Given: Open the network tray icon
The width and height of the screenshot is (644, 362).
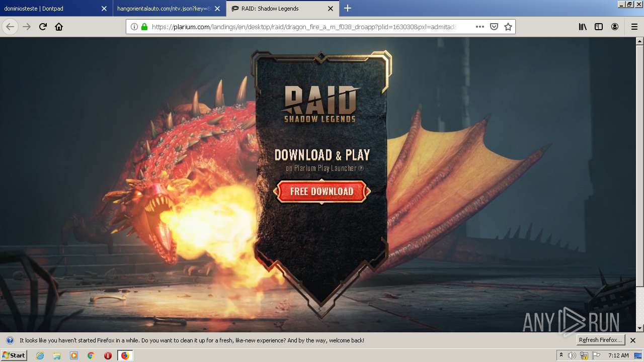Looking at the screenshot, I should pyautogui.click(x=584, y=355).
